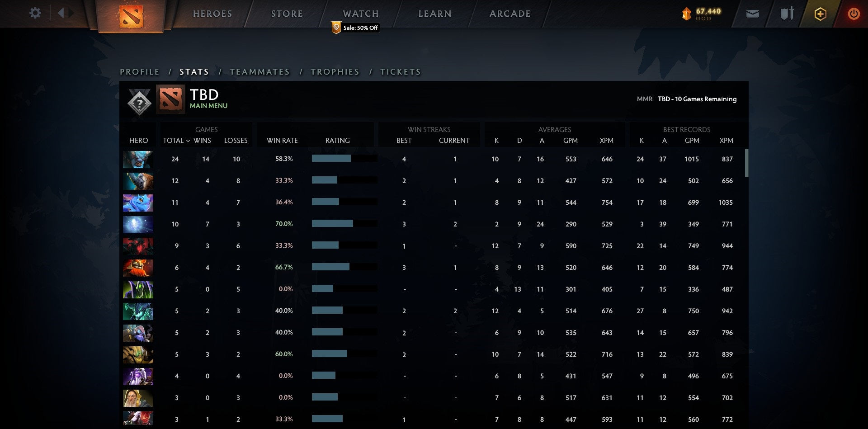Select the first hero portrait with 24 games
The image size is (868, 429).
138,159
